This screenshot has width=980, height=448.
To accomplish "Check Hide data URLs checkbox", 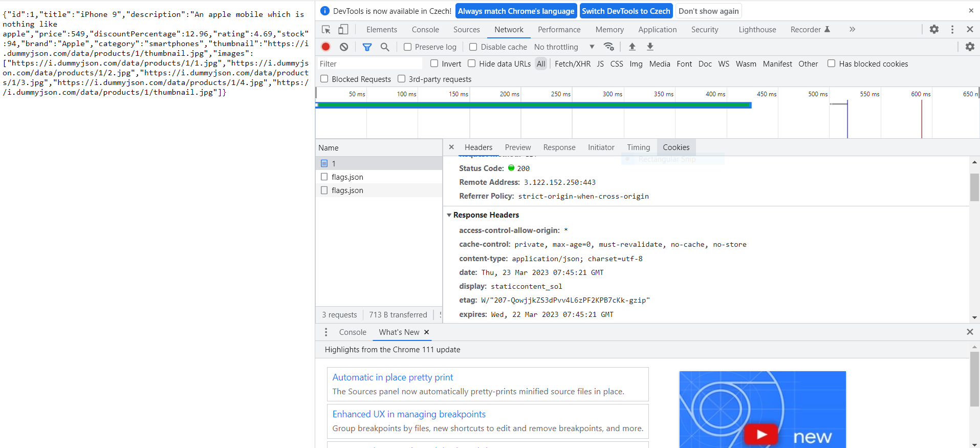I will (x=472, y=63).
